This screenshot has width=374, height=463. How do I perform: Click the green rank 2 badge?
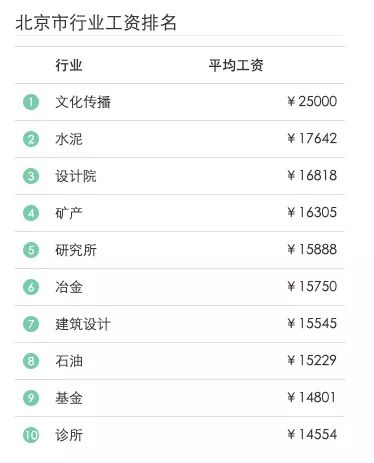point(31,139)
